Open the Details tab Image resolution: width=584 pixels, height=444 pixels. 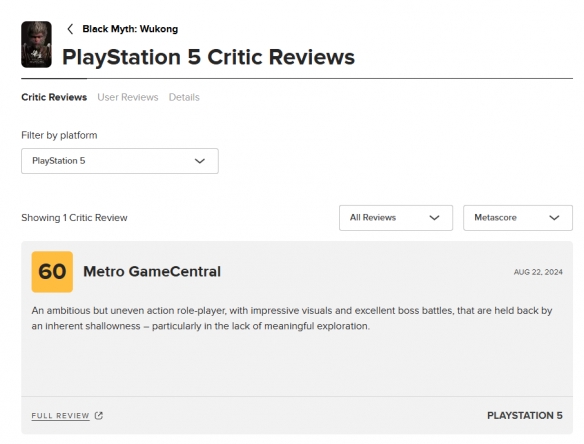click(184, 97)
